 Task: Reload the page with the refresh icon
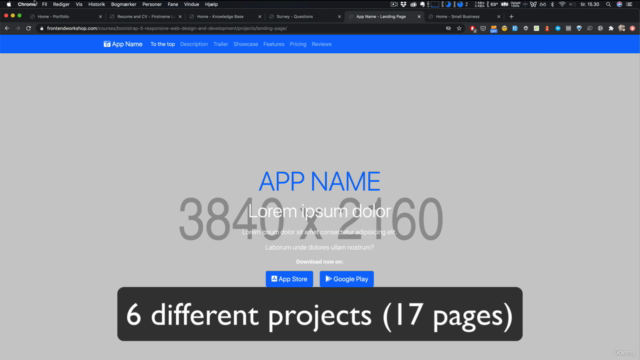(28, 28)
